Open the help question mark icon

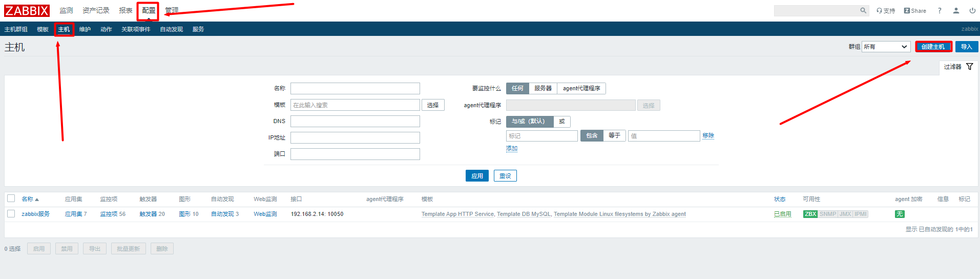[940, 11]
